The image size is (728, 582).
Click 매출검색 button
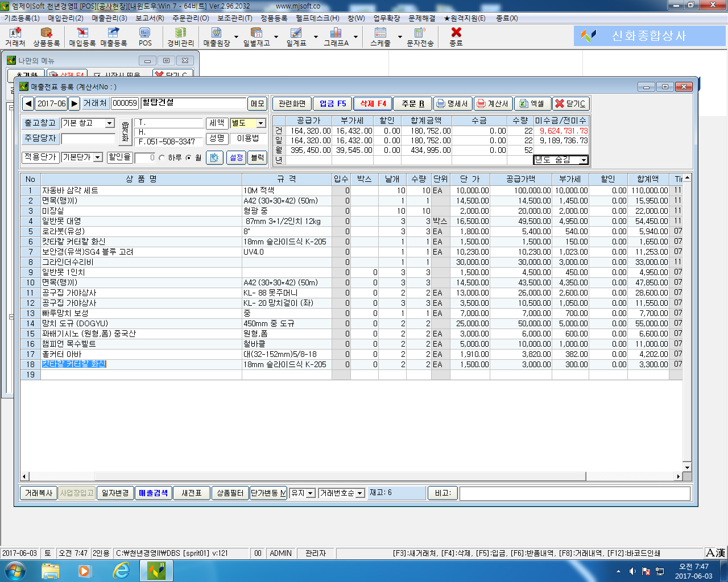154,493
